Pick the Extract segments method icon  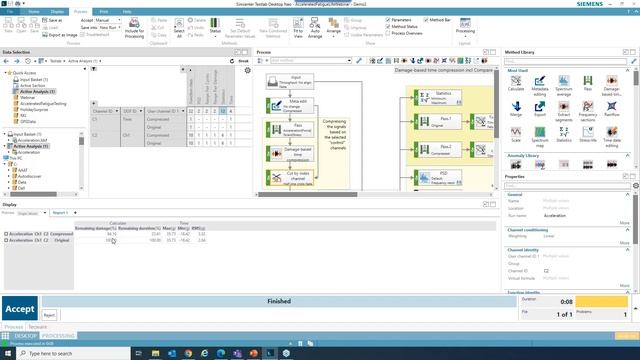point(564,111)
